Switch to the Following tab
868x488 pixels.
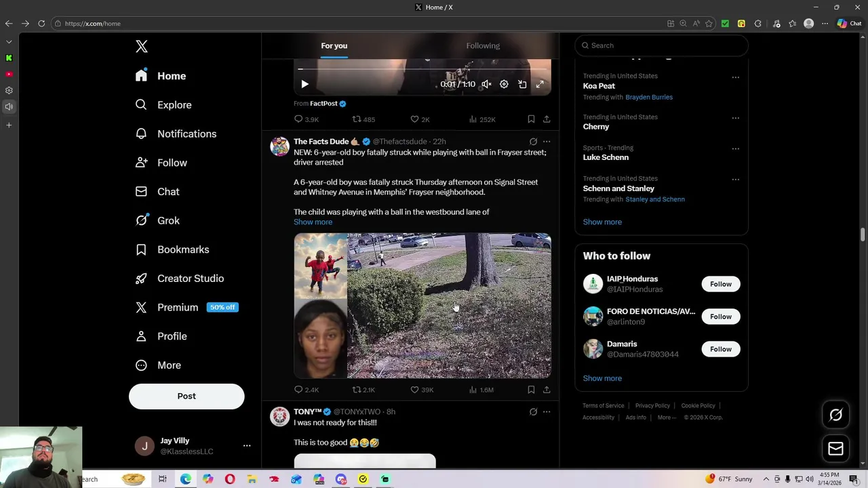tap(483, 45)
